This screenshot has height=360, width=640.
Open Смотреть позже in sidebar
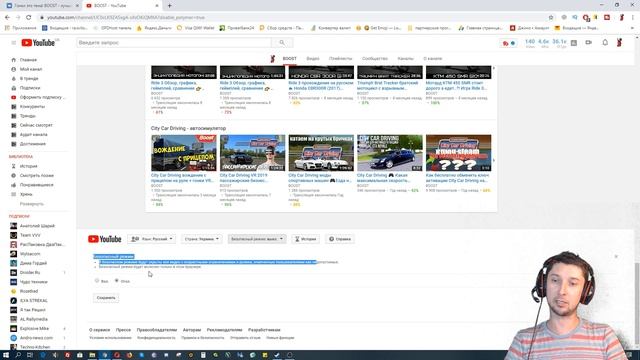click(x=36, y=176)
